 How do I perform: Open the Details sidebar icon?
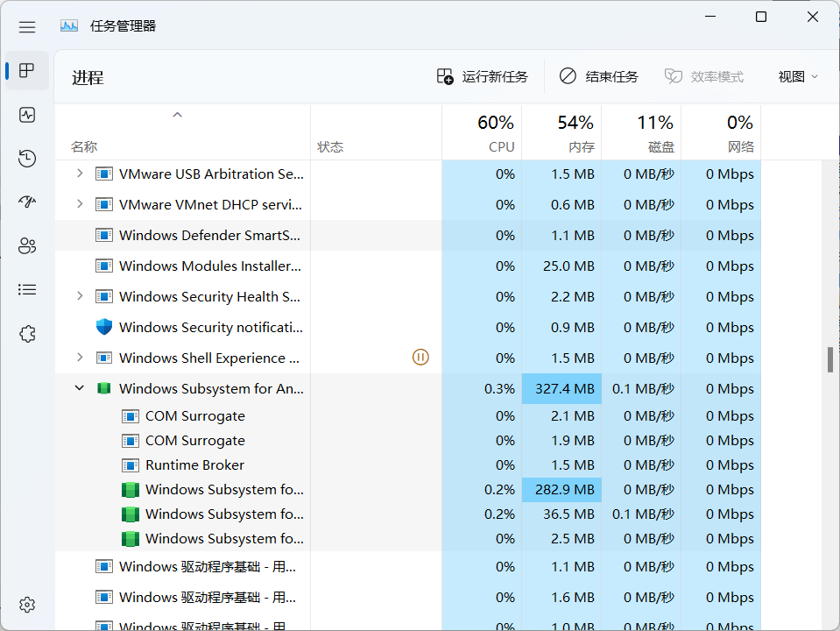pyautogui.click(x=27, y=289)
